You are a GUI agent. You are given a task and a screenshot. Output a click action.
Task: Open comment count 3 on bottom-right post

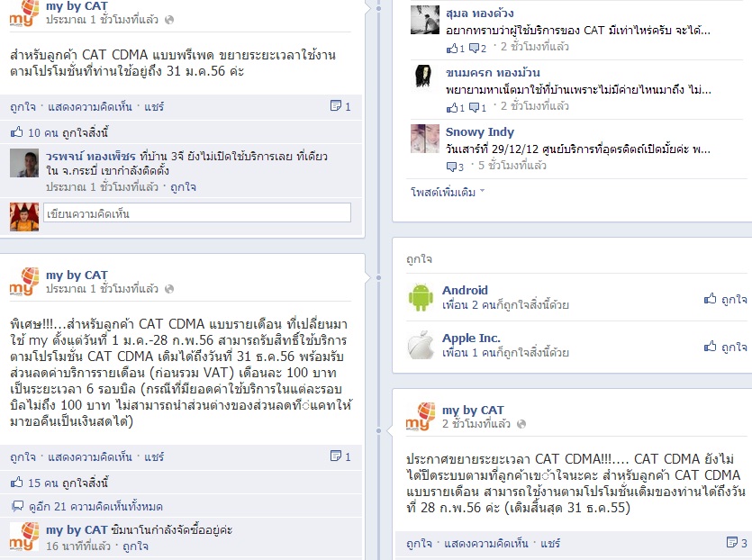tap(737, 543)
